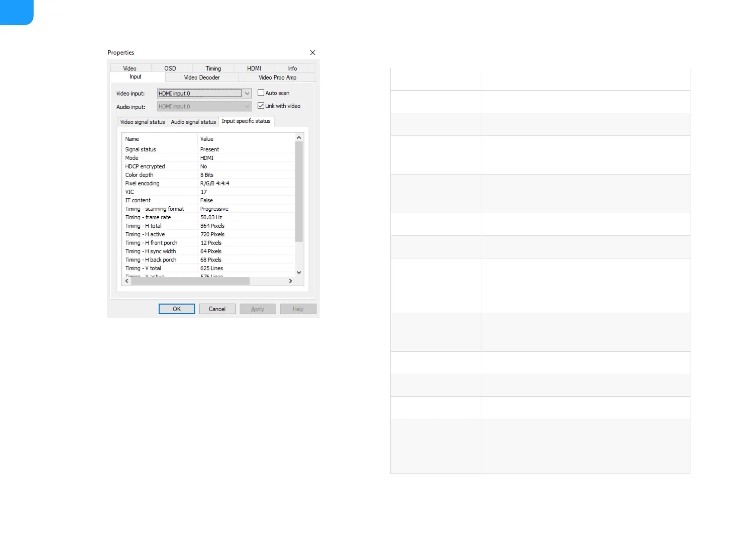Click the scroll right arrow

point(290,281)
